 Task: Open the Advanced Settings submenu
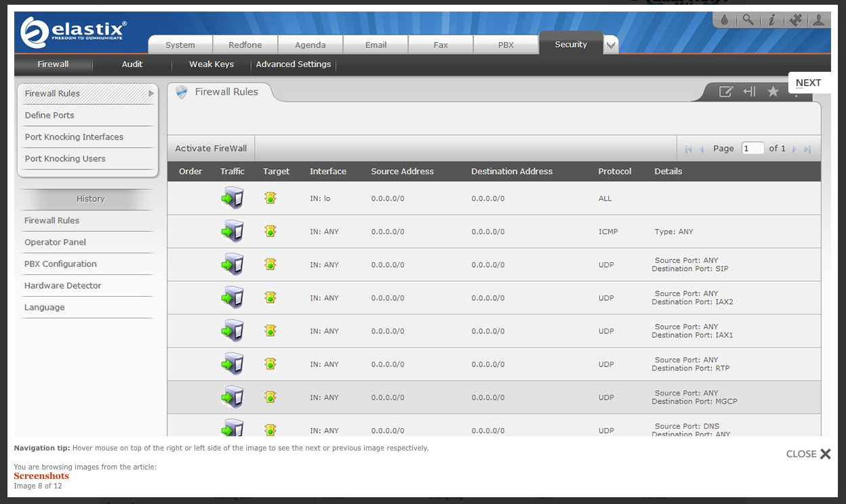pos(294,64)
